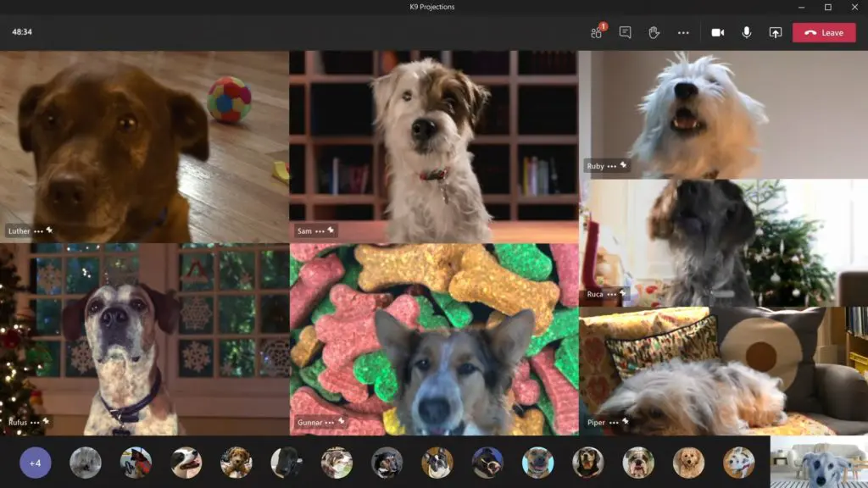The width and height of the screenshot is (868, 488).
Task: Click the Sam name label
Action: [304, 230]
